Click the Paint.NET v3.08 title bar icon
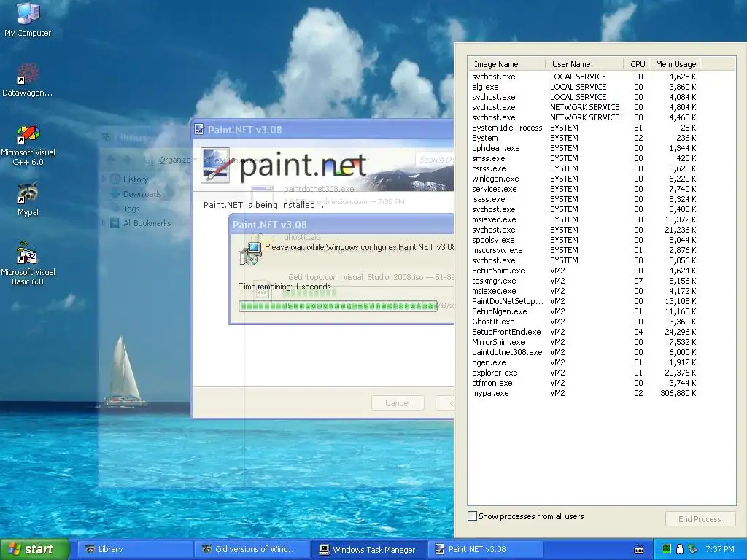747x560 pixels. pos(199,130)
